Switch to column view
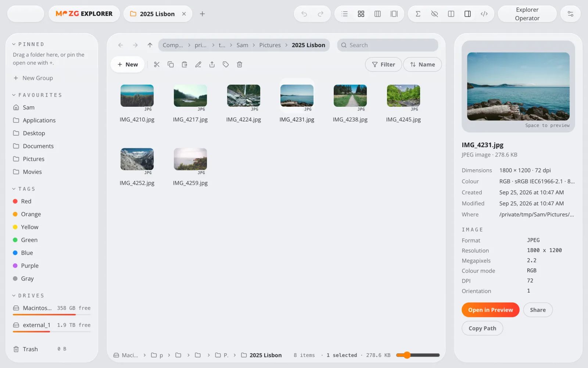 pos(377,14)
